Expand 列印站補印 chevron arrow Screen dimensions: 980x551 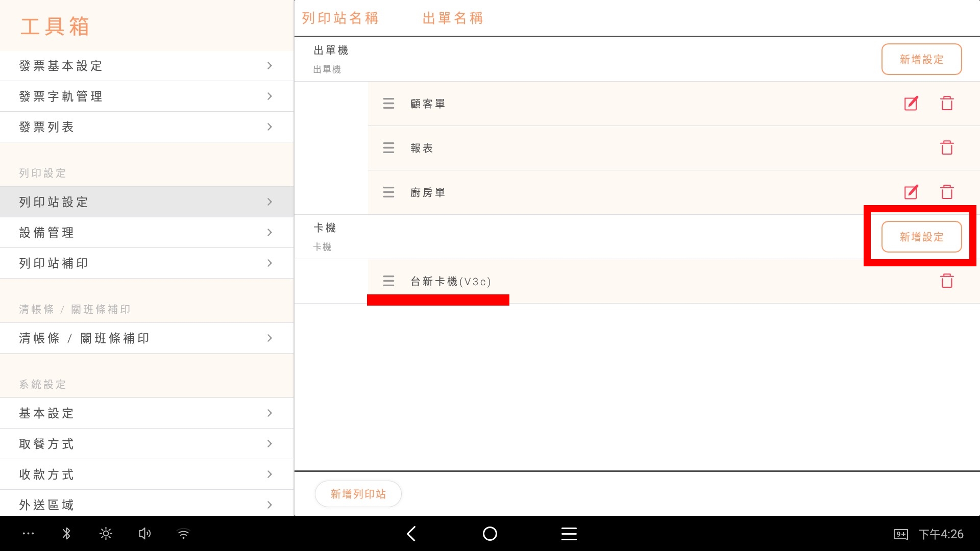[269, 263]
